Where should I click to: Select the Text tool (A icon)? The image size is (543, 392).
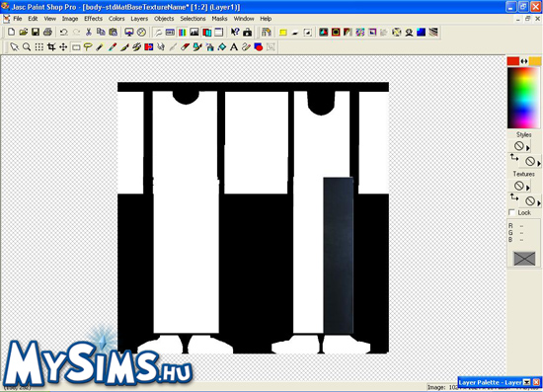(234, 46)
